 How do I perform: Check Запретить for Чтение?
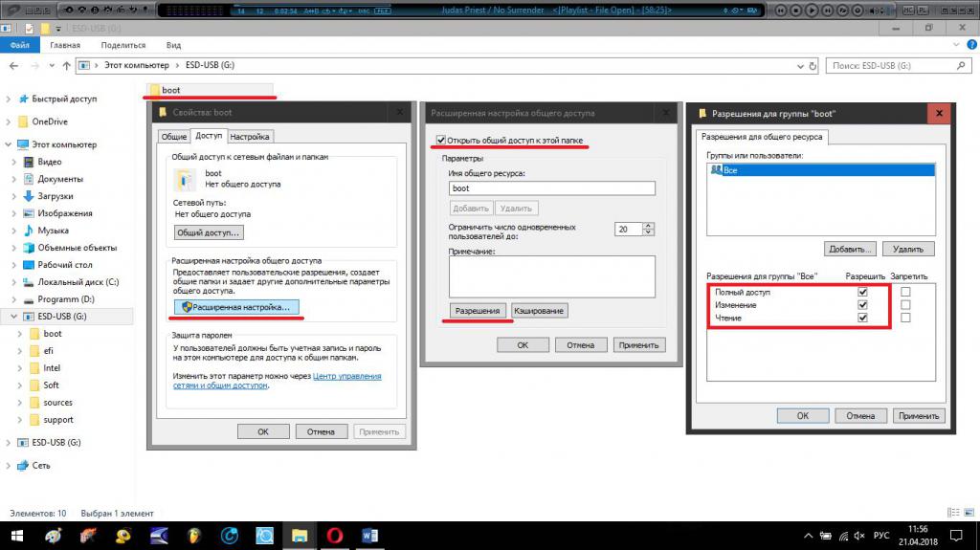(x=905, y=318)
